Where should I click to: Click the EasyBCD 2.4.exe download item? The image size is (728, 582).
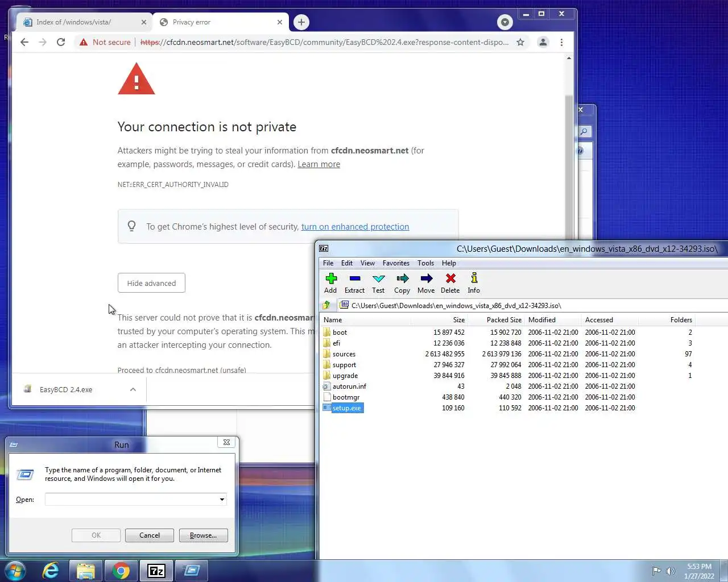click(66, 390)
